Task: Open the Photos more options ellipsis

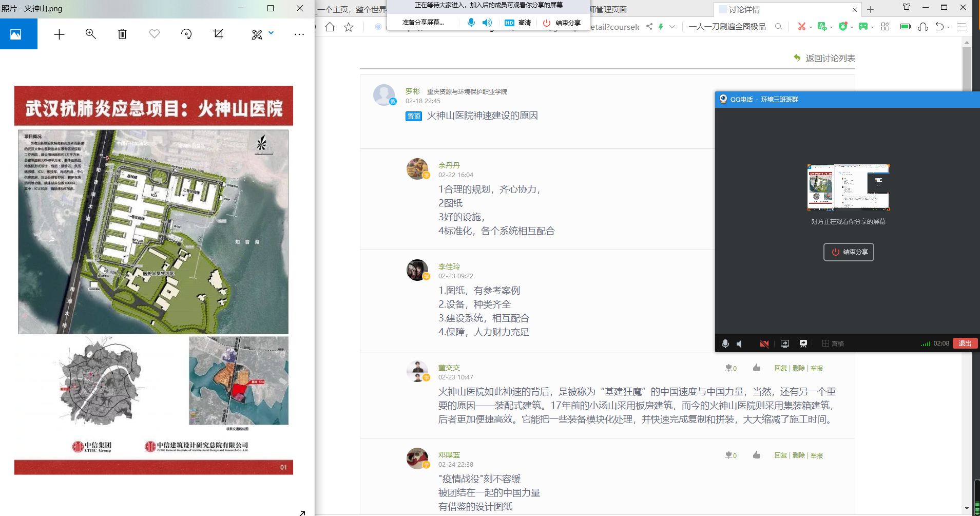Action: point(299,34)
